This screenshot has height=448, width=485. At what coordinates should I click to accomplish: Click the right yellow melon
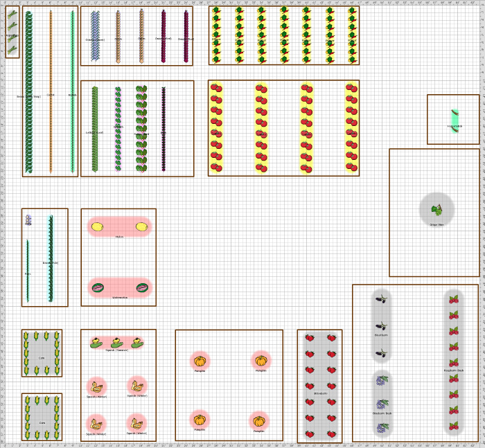(x=141, y=226)
